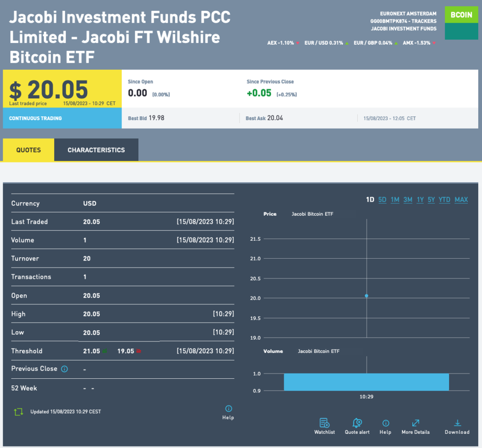The height and width of the screenshot is (448, 482).
Task: Click the Last Traded 20.05 row value
Action: [92, 222]
